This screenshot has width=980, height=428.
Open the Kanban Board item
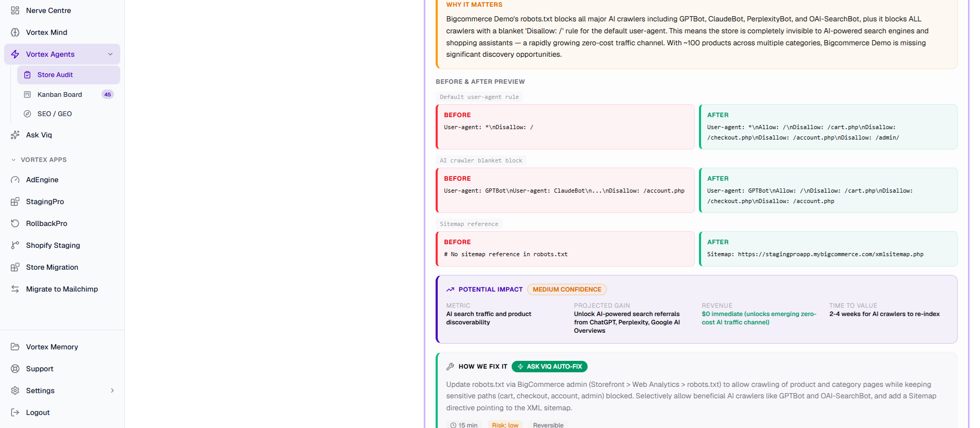pos(69,94)
